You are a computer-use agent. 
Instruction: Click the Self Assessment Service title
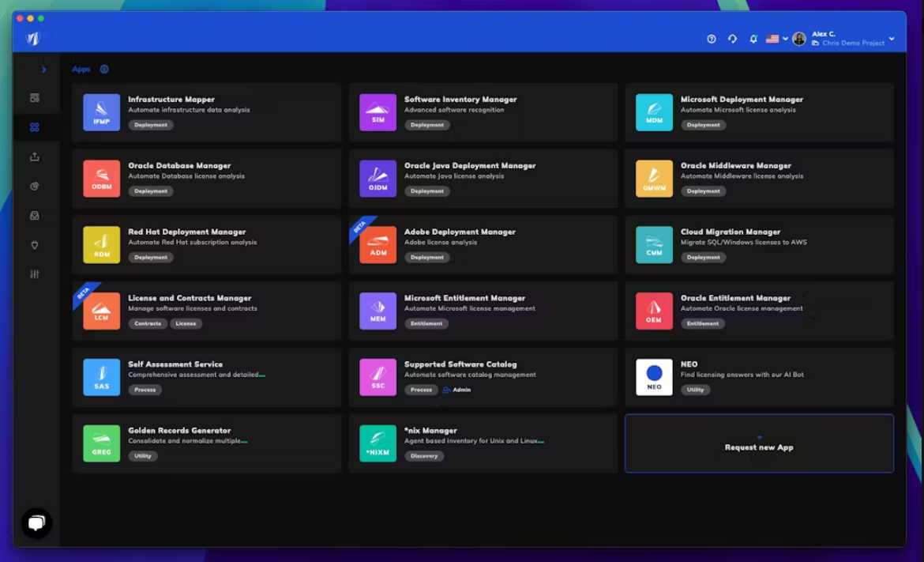(175, 364)
